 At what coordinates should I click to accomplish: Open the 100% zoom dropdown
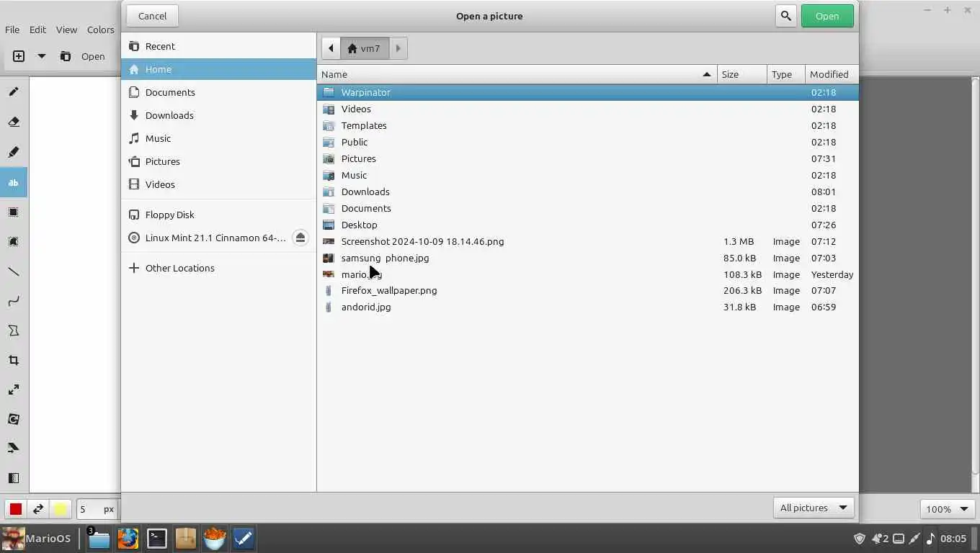click(x=947, y=509)
